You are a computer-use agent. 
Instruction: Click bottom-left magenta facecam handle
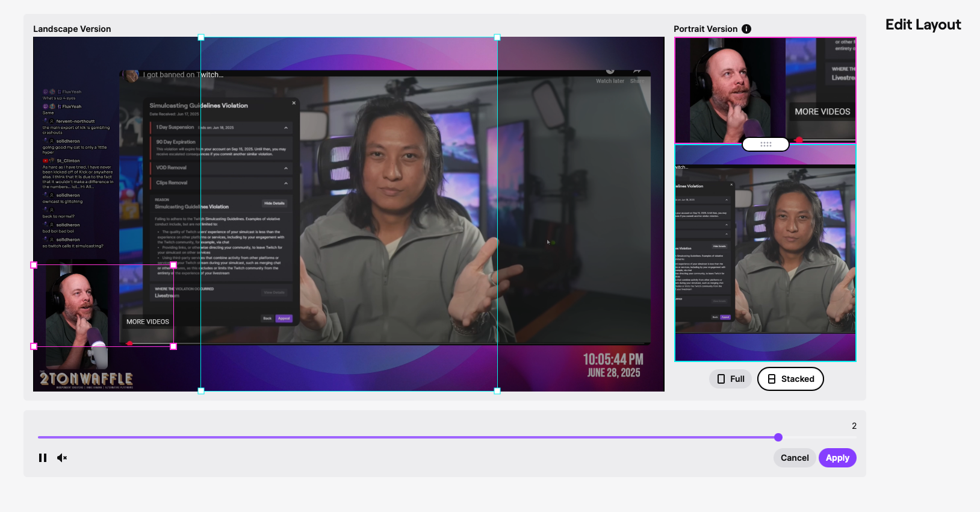tap(34, 346)
